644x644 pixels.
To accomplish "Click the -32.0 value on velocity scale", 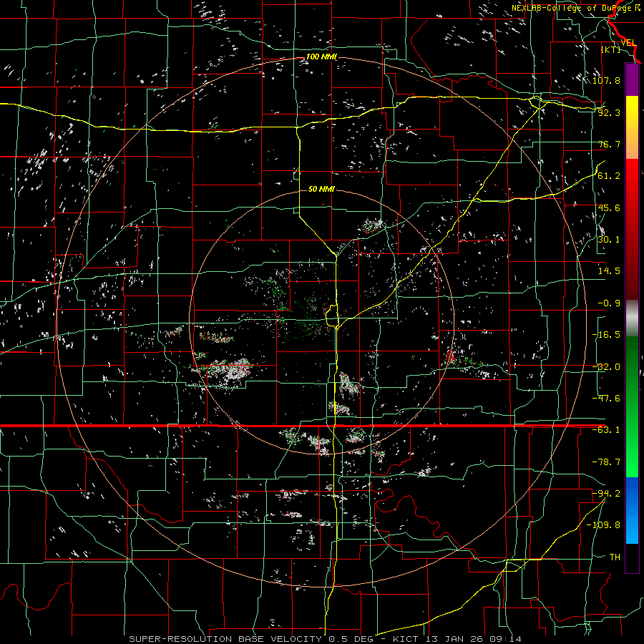I will (606, 367).
